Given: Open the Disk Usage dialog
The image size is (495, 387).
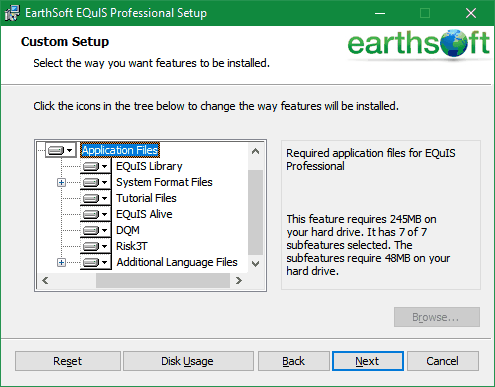Looking at the screenshot, I should click(x=188, y=361).
